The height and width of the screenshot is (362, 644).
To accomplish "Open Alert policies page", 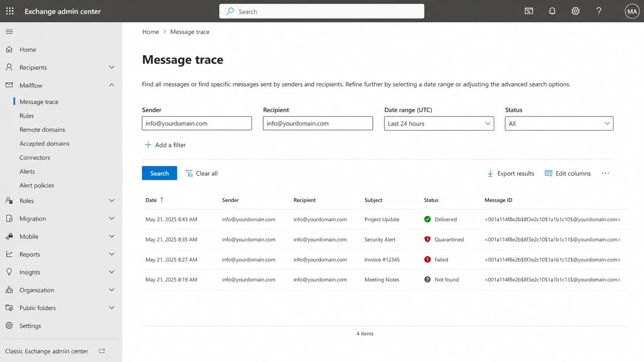I will click(37, 185).
